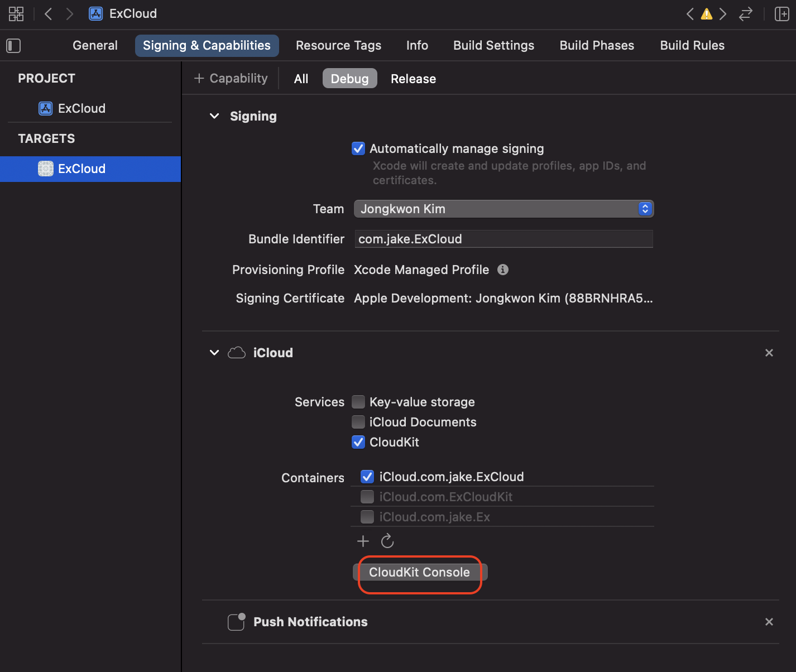Select the Signing & Capabilities tab
The image size is (796, 672).
(207, 46)
